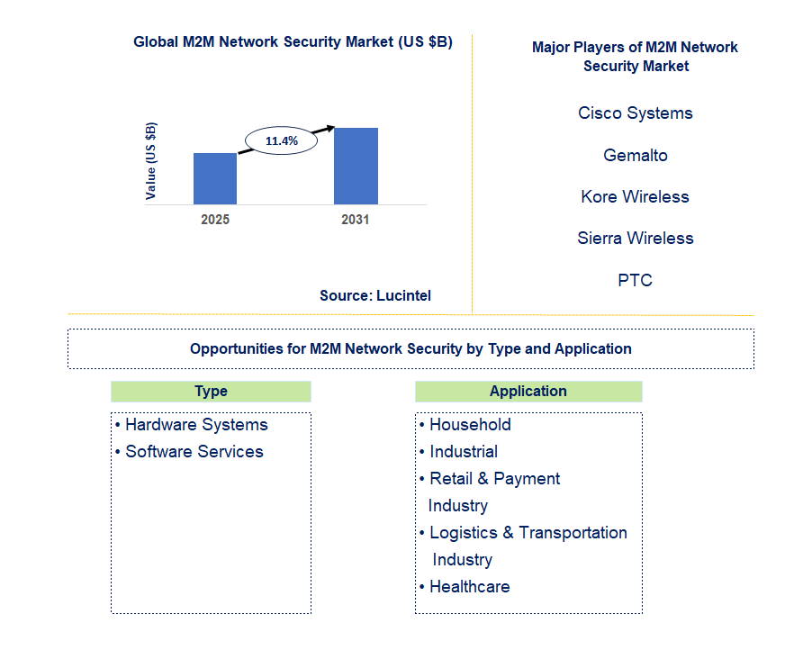This screenshot has height=650, width=812.
Task: Click the 'Opportunities for M2M Network Security by Type and Application' banner
Action: 411,348
